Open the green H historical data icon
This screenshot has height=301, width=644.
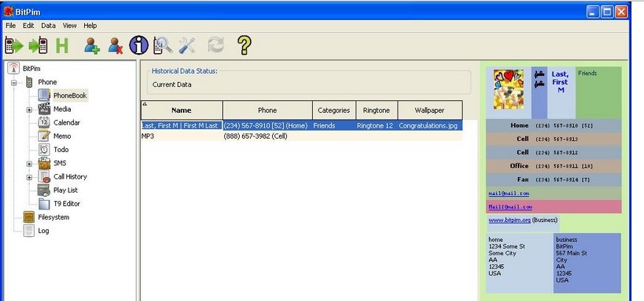(62, 46)
